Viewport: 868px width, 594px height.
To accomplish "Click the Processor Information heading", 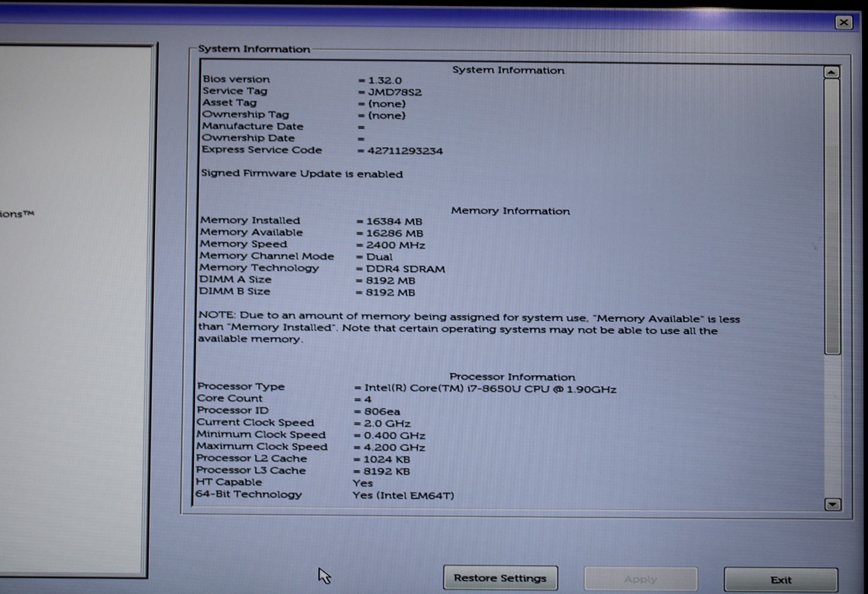I will coord(512,377).
